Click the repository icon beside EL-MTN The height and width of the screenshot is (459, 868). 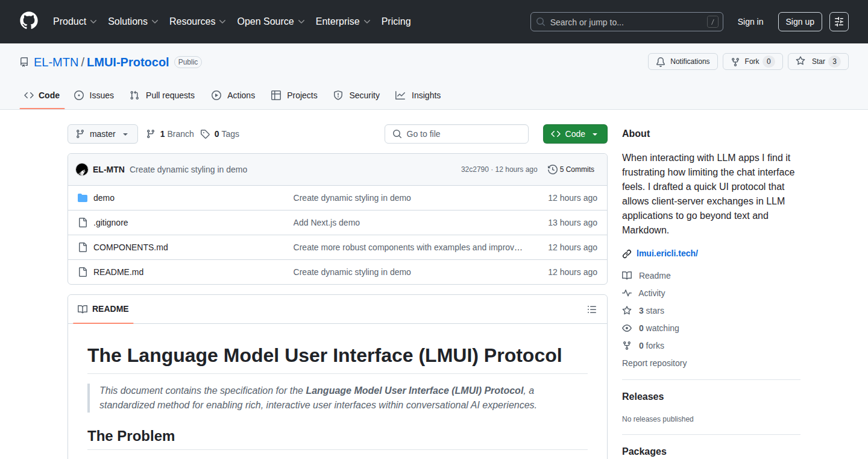click(x=24, y=62)
